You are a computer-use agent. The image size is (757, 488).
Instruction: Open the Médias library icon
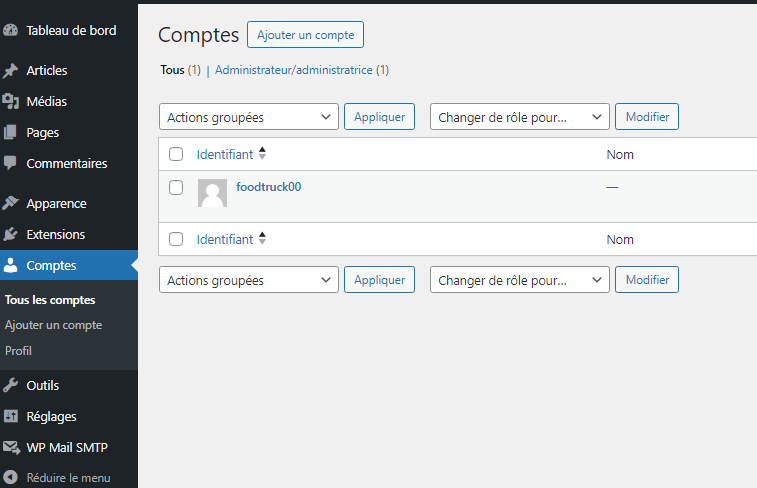pos(11,101)
